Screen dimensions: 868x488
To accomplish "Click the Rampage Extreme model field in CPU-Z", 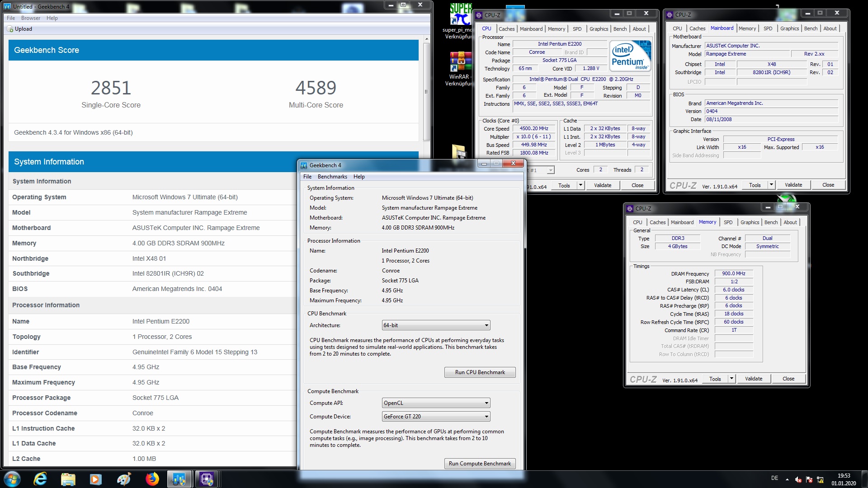I will (x=747, y=54).
